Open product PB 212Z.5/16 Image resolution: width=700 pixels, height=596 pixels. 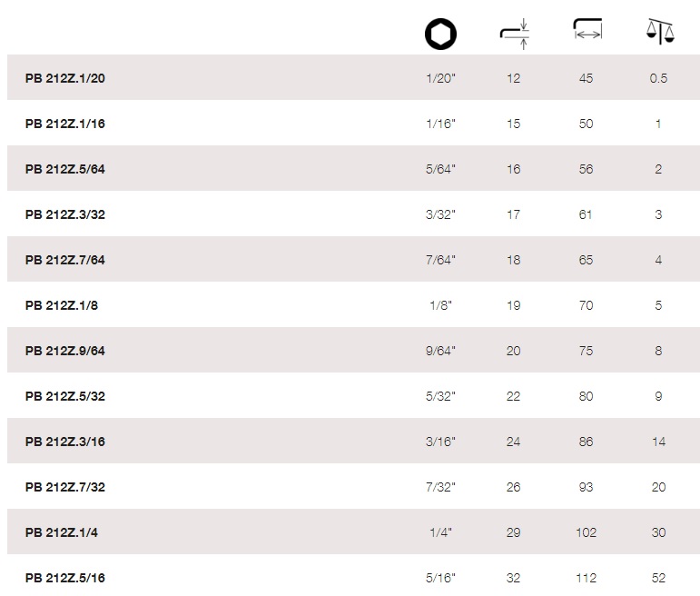pyautogui.click(x=65, y=578)
